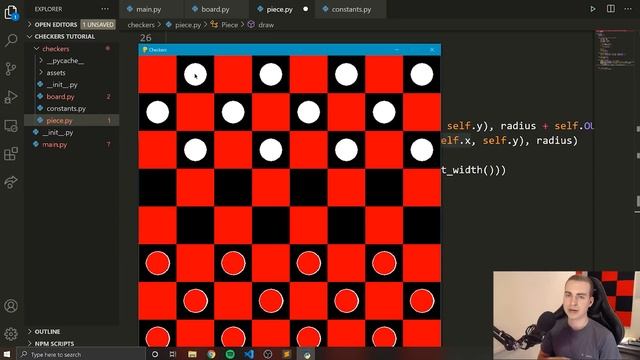Switch to Visual Studio Code on taskbar

click(249, 354)
